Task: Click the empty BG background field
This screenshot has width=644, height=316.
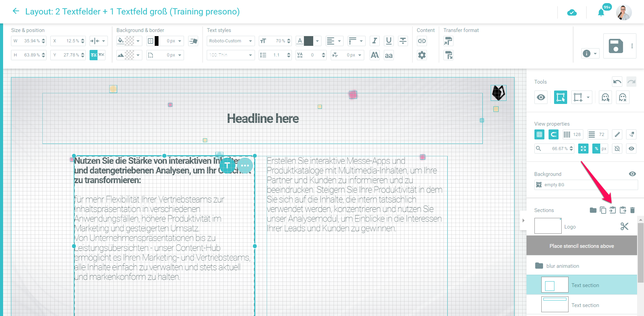Action: tap(586, 185)
